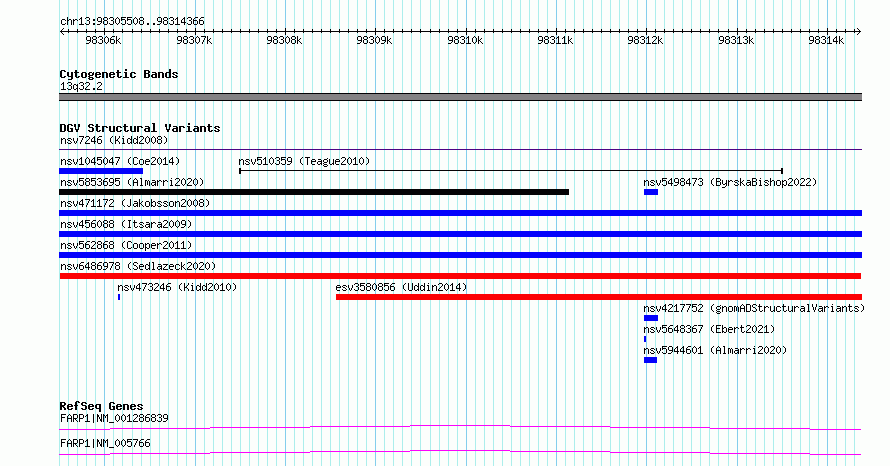Click the nsv7246 (Kidd2008) variant label
The width and height of the screenshot is (890, 466).
tap(114, 140)
